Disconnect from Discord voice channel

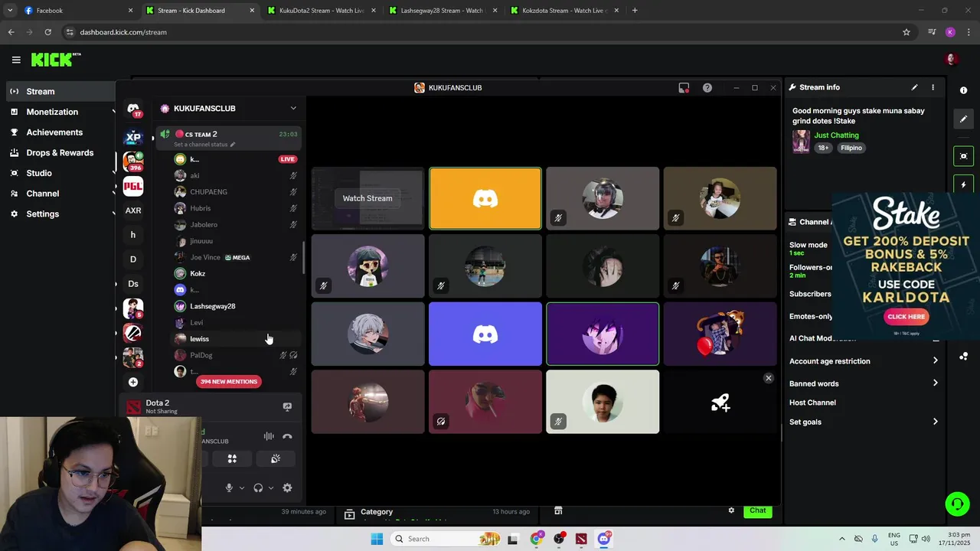pos(287,436)
